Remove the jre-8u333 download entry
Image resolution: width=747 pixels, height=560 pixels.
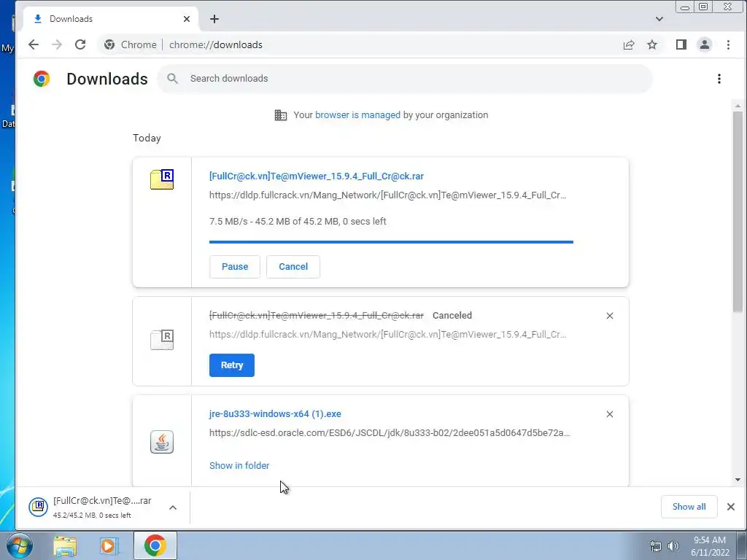pos(609,414)
